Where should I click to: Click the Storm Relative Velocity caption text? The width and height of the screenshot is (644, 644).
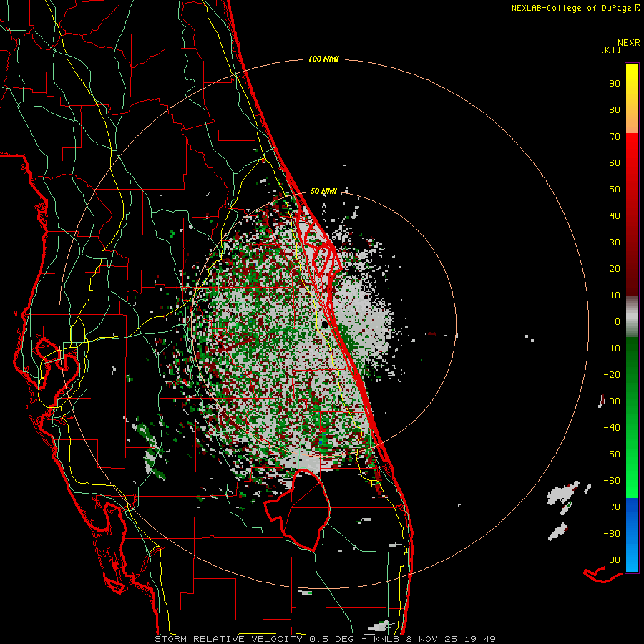(x=326, y=639)
